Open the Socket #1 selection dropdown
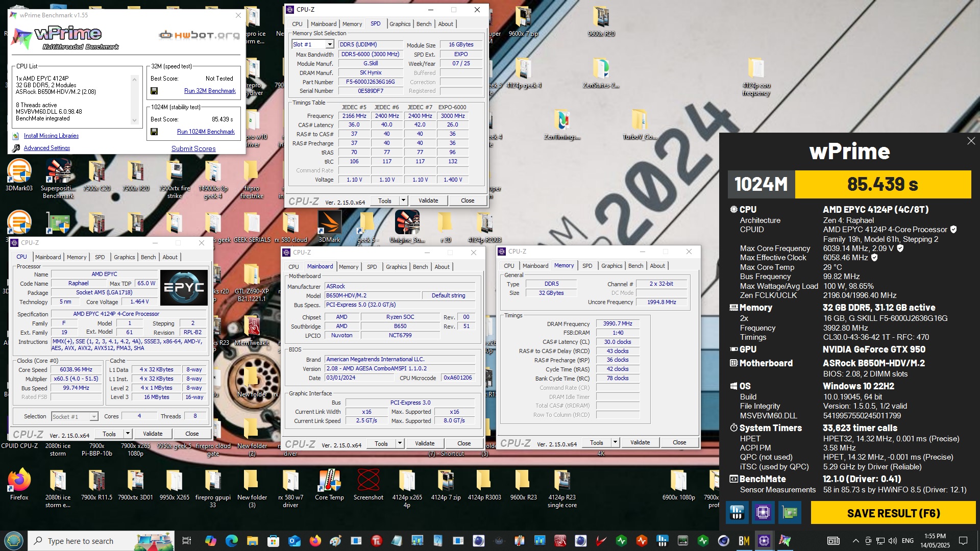The image size is (980, 551). (x=75, y=416)
